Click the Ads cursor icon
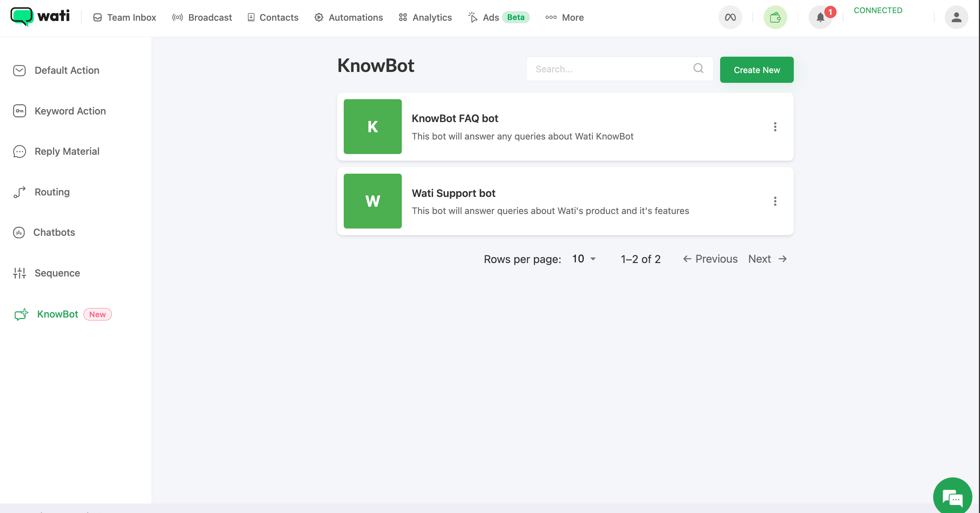The width and height of the screenshot is (980, 513). pos(473,17)
